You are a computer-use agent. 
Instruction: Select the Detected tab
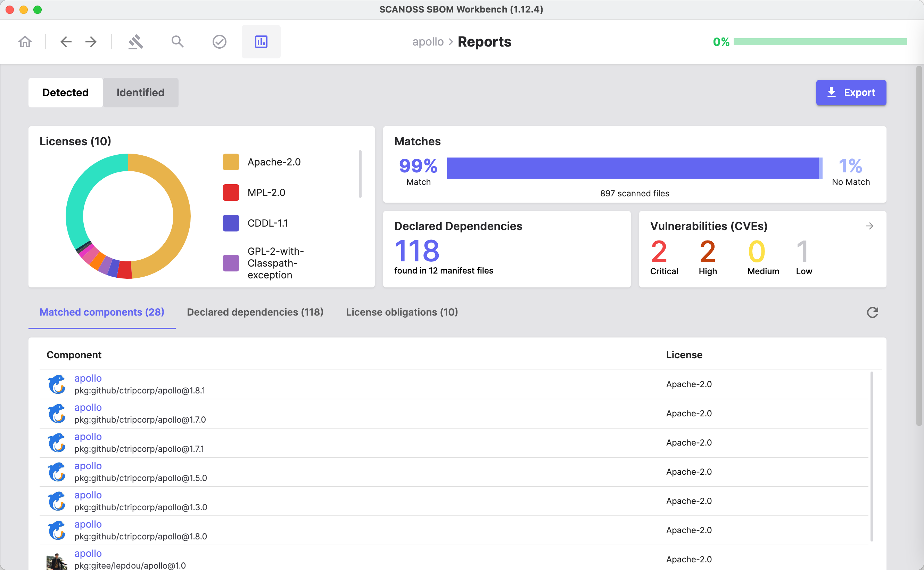pyautogui.click(x=65, y=92)
